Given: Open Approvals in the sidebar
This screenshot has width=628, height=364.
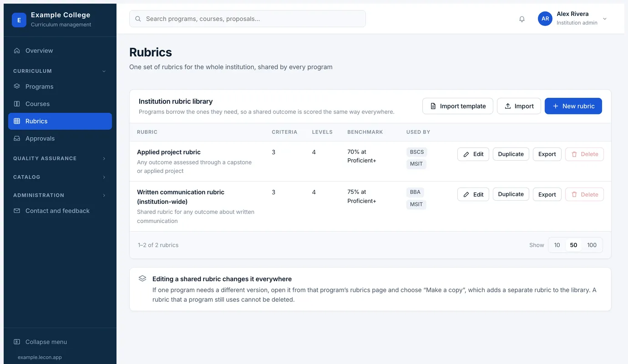Looking at the screenshot, I should (60, 138).
